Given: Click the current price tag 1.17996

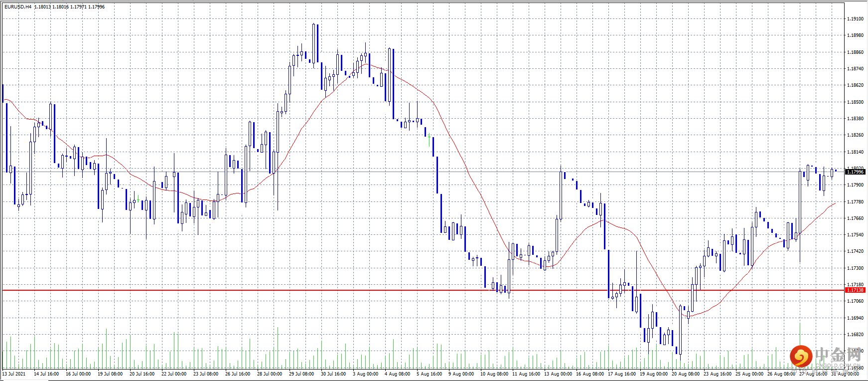Looking at the screenshot, I should click(x=855, y=172).
